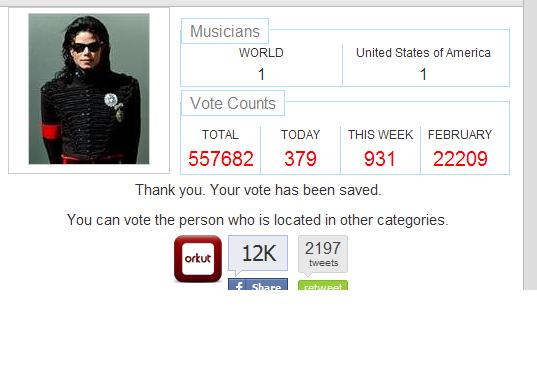Click the Facebook Share button
The width and height of the screenshot is (537, 384).
point(258,284)
